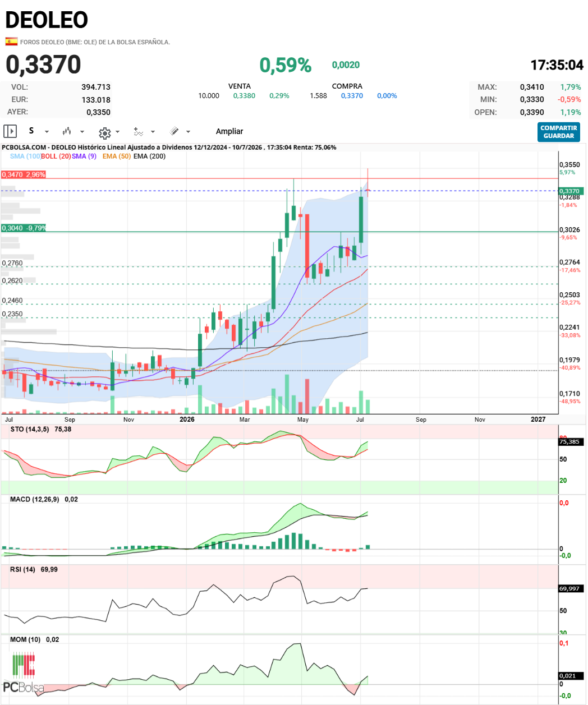Click the Compartir Guardar button

(558, 132)
